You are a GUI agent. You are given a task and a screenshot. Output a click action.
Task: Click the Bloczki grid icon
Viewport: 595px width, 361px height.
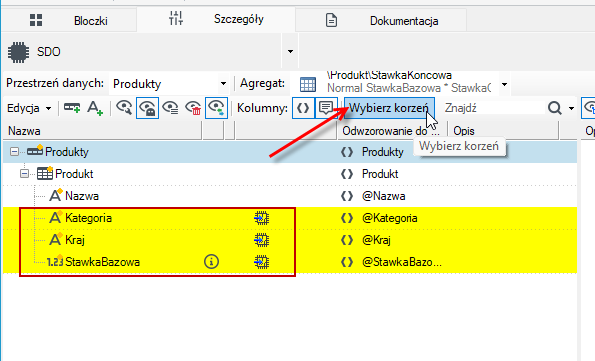click(x=36, y=20)
